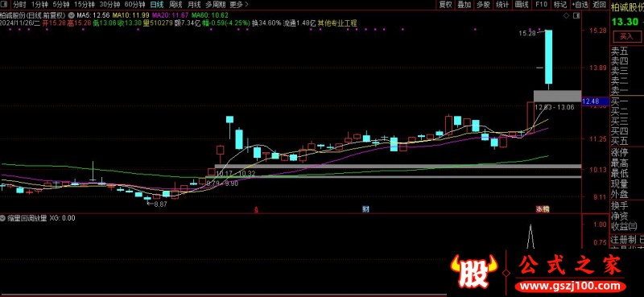The image size is (644, 297).
Task: Expand 缩量回调放量 indicator dropdown
Action: [x=3, y=218]
